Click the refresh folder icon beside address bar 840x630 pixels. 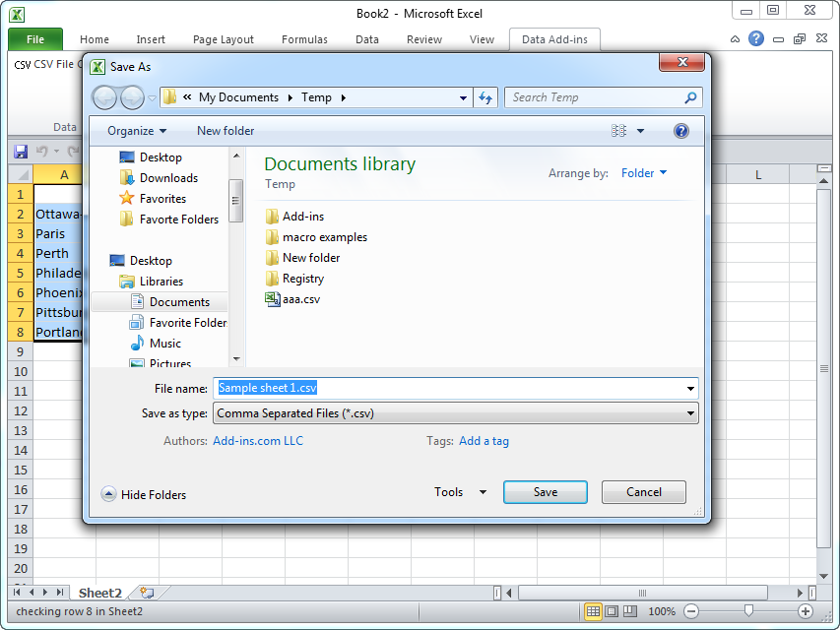click(485, 97)
